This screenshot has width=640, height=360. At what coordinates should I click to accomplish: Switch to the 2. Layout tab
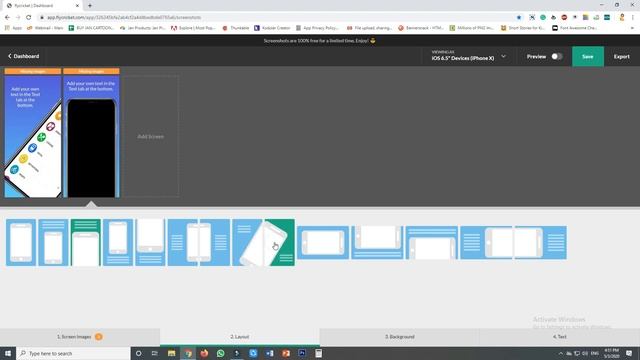click(240, 337)
